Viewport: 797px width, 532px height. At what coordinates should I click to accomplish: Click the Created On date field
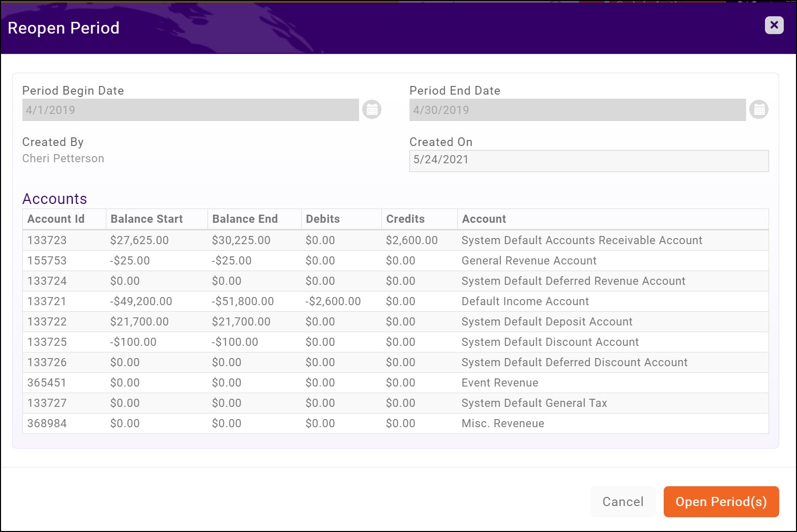[x=588, y=160]
